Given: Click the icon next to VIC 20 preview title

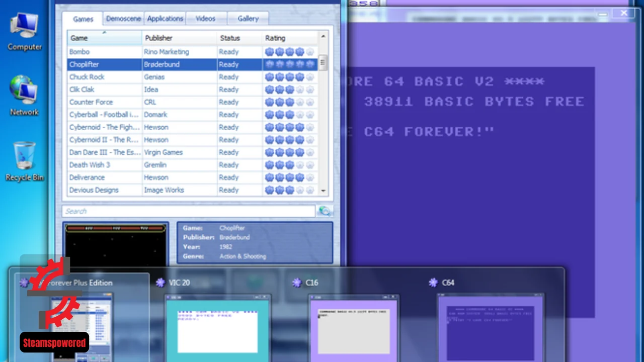Looking at the screenshot, I should (160, 283).
